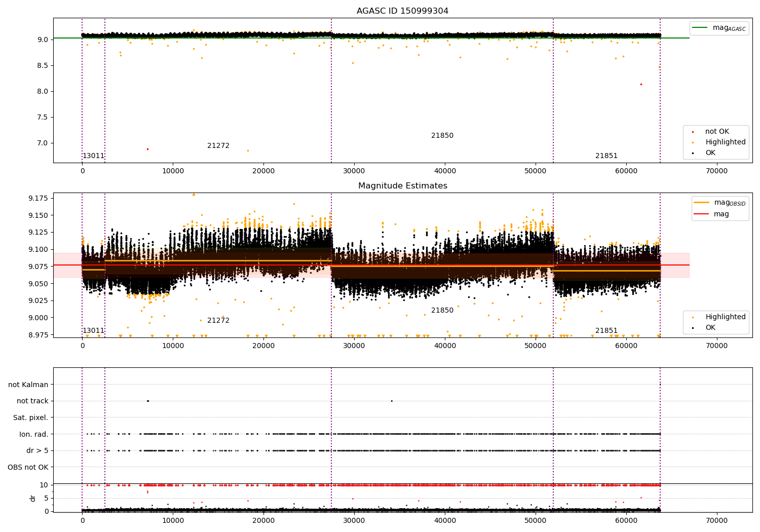The height and width of the screenshot is (532, 760).
Task: Select the red 'mag' legend line
Action: click(x=702, y=214)
